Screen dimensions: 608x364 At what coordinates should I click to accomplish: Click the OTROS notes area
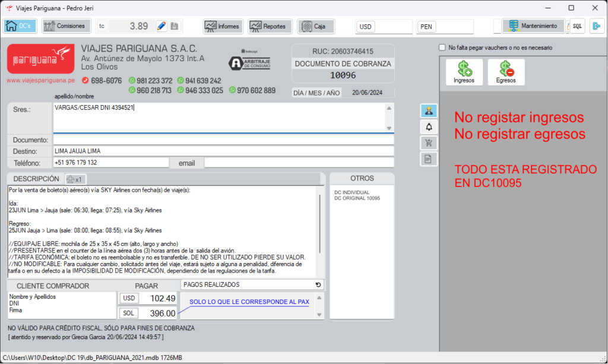pos(362,252)
